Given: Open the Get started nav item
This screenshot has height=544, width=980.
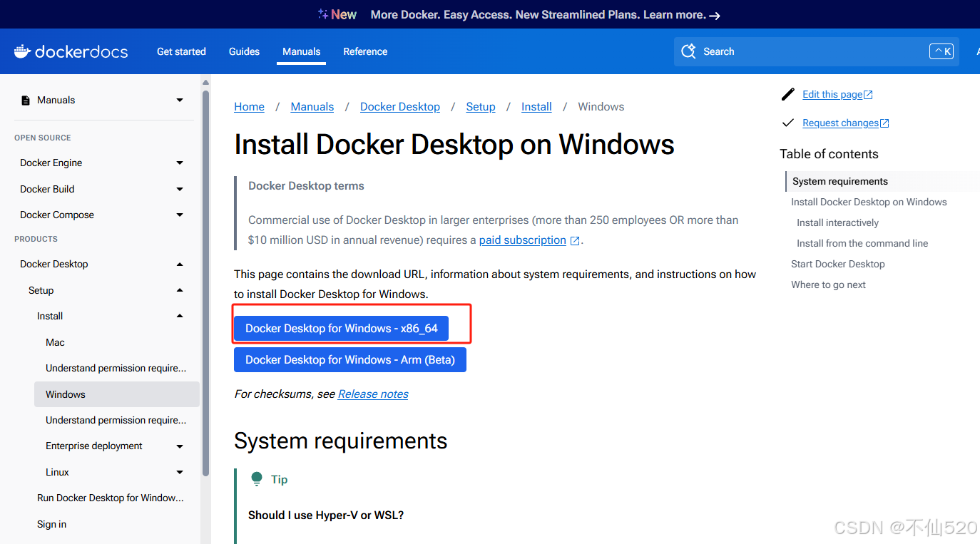Looking at the screenshot, I should click(181, 51).
